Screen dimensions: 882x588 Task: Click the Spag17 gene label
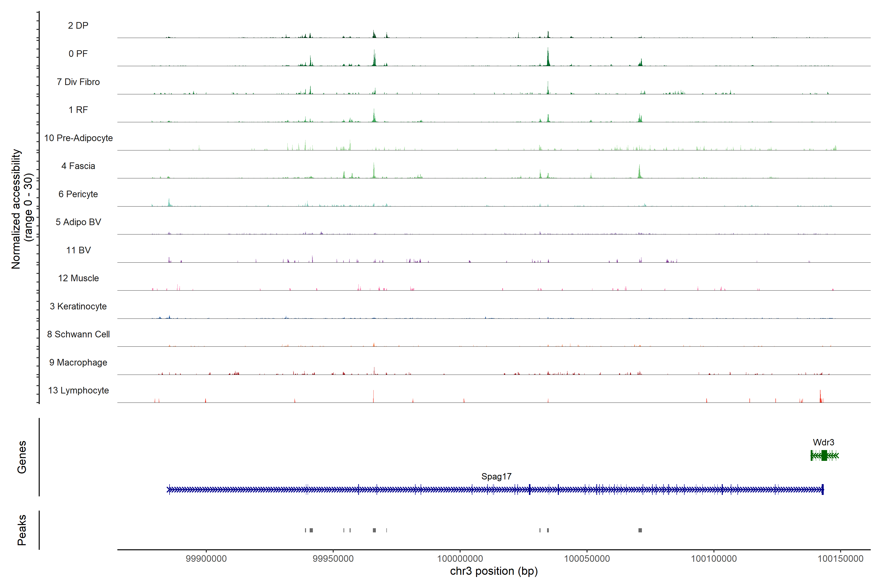click(x=496, y=476)
